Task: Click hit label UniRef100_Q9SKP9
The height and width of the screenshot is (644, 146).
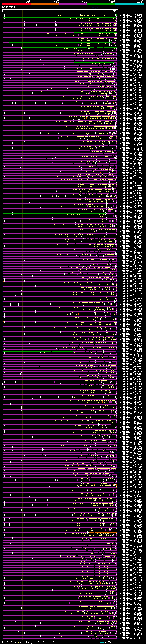Action: click(x=131, y=352)
